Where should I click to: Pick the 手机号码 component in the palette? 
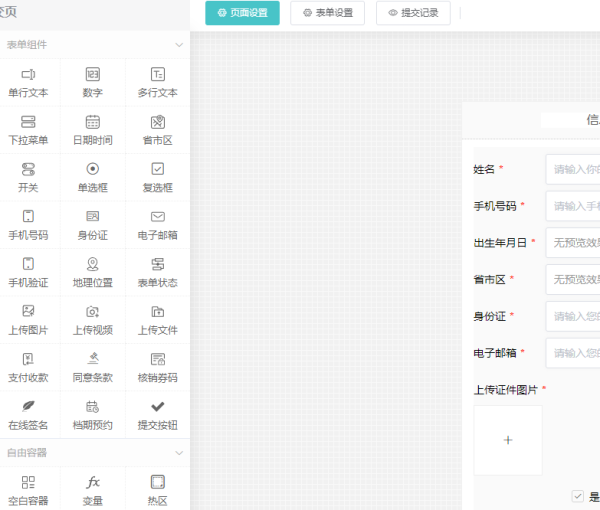pos(28,225)
